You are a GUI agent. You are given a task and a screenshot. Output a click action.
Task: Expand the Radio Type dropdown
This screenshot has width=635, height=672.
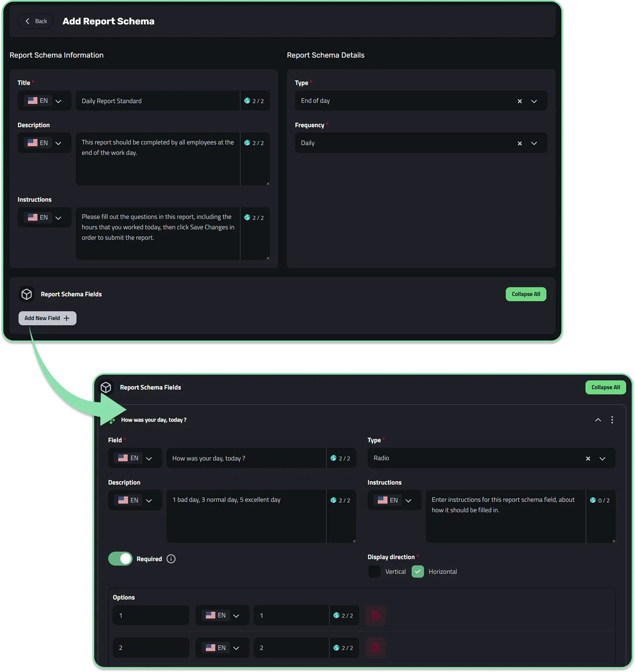[x=603, y=459]
